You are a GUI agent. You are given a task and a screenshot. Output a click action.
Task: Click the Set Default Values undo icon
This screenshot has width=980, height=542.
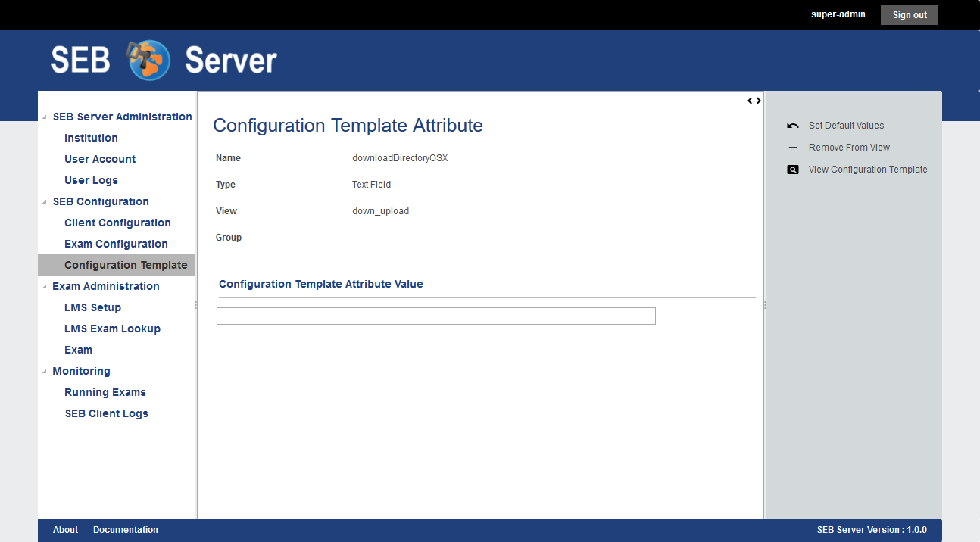point(793,126)
